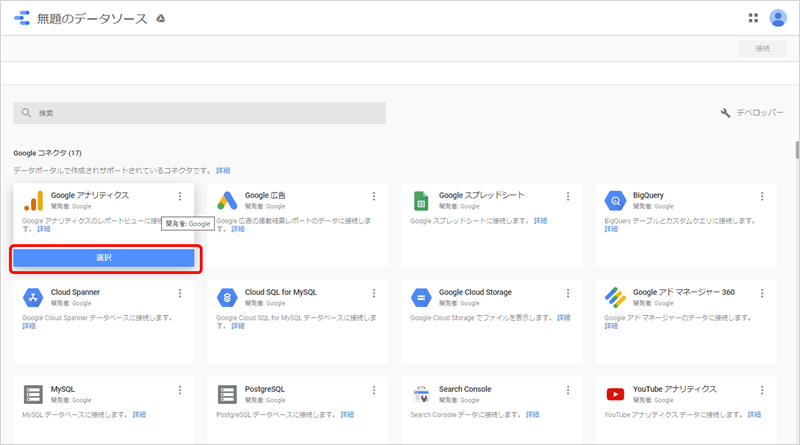This screenshot has width=800, height=445.
Task: Click the Google 広告 logo icon
Action: coord(227,201)
